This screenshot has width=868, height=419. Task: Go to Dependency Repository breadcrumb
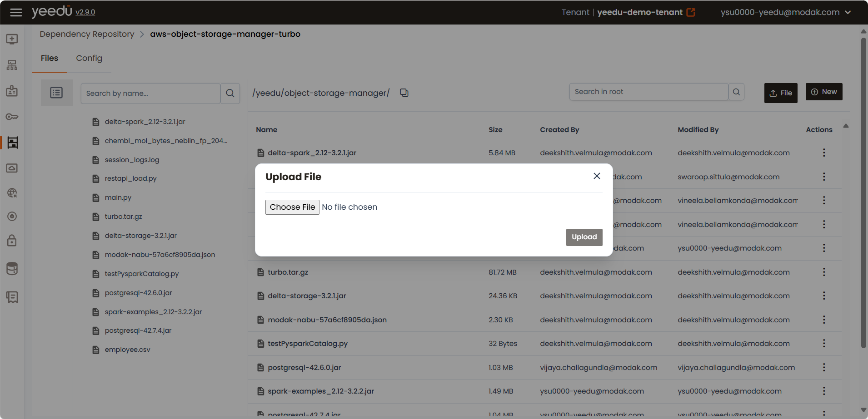coord(87,34)
